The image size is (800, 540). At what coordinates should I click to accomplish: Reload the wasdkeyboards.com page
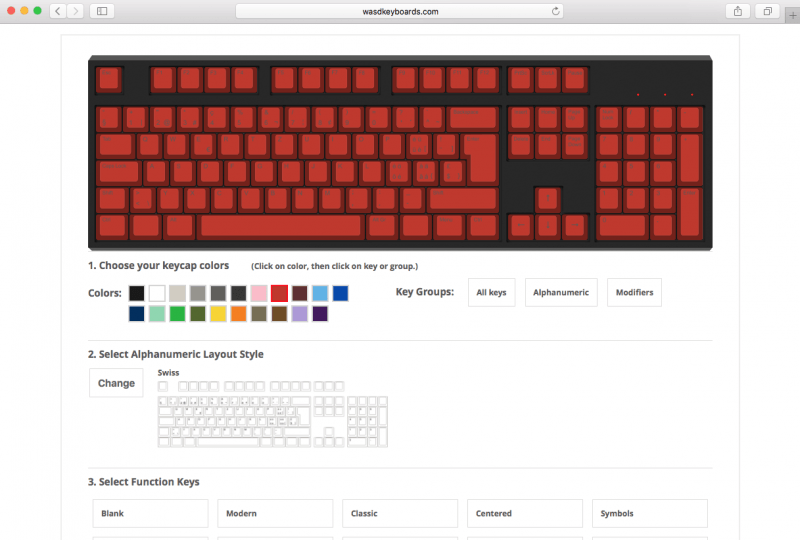click(556, 11)
